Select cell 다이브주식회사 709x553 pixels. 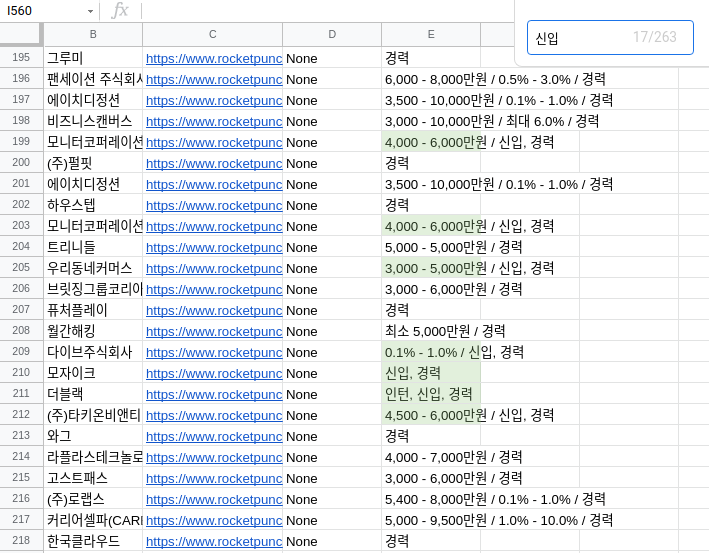pyautogui.click(x=93, y=352)
